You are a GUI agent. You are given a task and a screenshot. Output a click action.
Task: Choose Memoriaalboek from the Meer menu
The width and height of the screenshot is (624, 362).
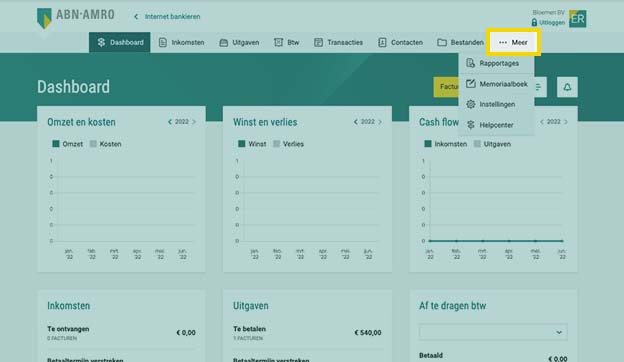click(x=496, y=84)
